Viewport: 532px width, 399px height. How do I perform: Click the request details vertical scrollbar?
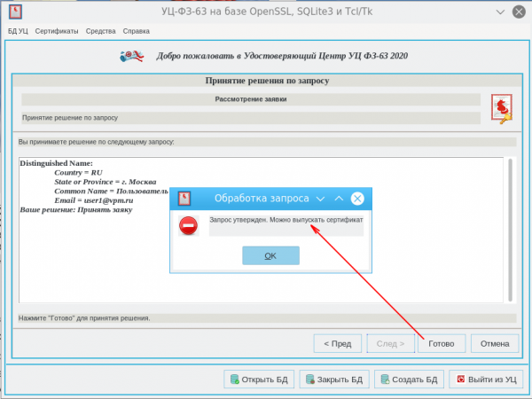point(510,231)
